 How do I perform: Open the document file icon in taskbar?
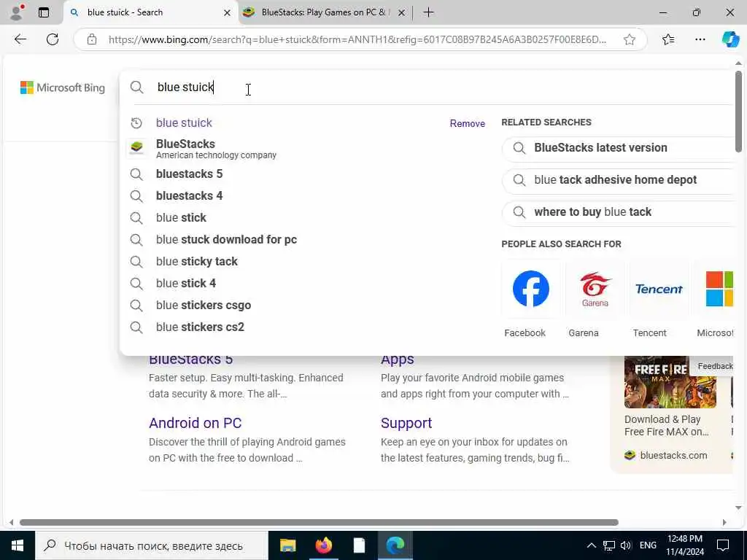pos(359,545)
